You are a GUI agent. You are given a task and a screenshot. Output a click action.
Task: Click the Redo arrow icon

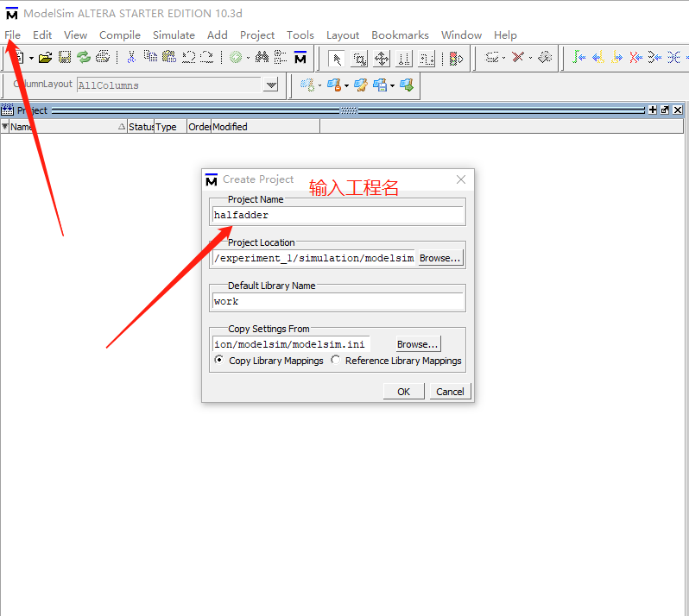206,57
